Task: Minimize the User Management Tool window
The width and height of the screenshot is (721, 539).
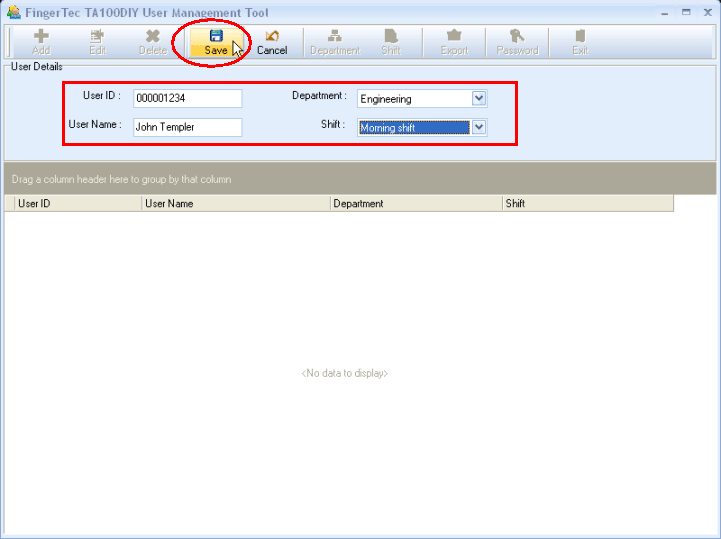Action: click(x=664, y=13)
